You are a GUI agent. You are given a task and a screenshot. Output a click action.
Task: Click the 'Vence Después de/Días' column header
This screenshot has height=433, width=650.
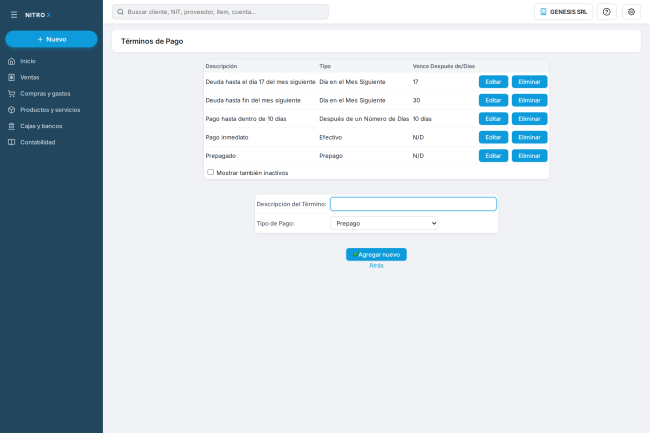tap(444, 66)
